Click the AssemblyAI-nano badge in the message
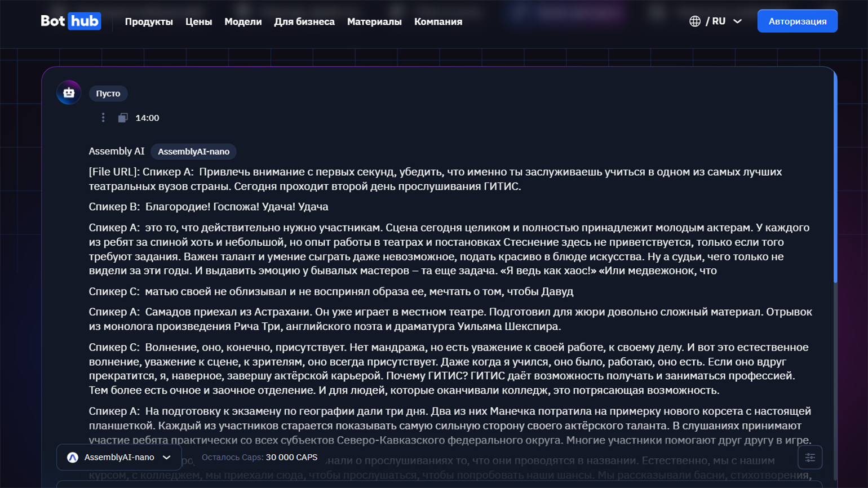Screen dimensions: 868x488 coord(193,152)
